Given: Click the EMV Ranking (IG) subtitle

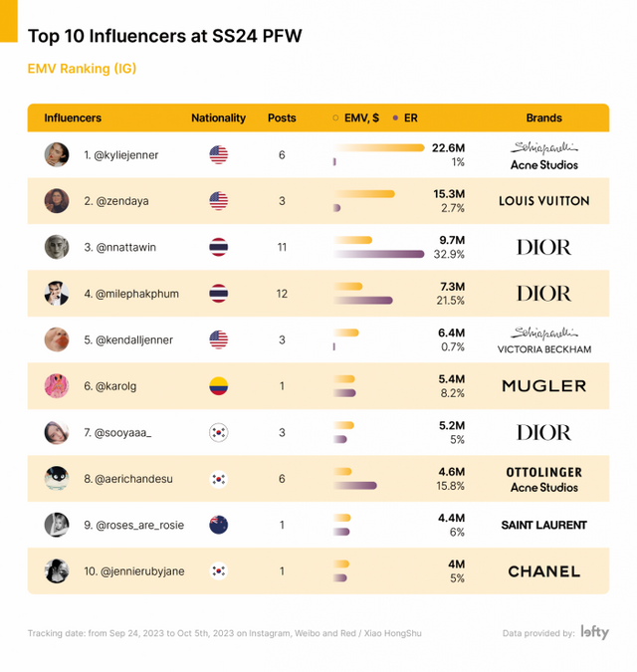Looking at the screenshot, I should point(83,69).
